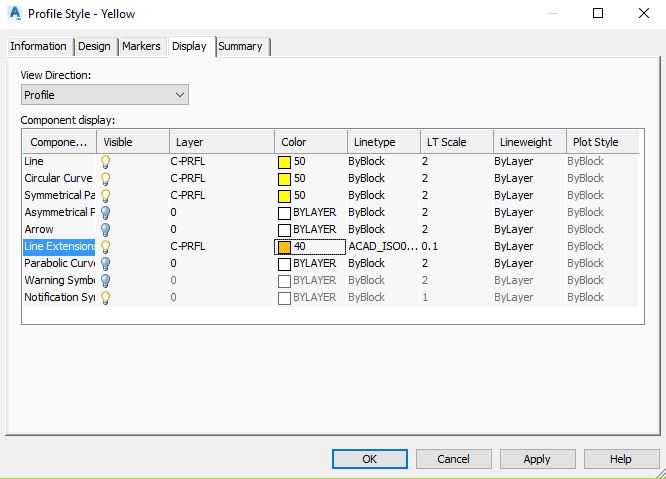This screenshot has width=666, height=479.
Task: Turn on Arrow component visibility lightbulb
Action: coord(105,230)
